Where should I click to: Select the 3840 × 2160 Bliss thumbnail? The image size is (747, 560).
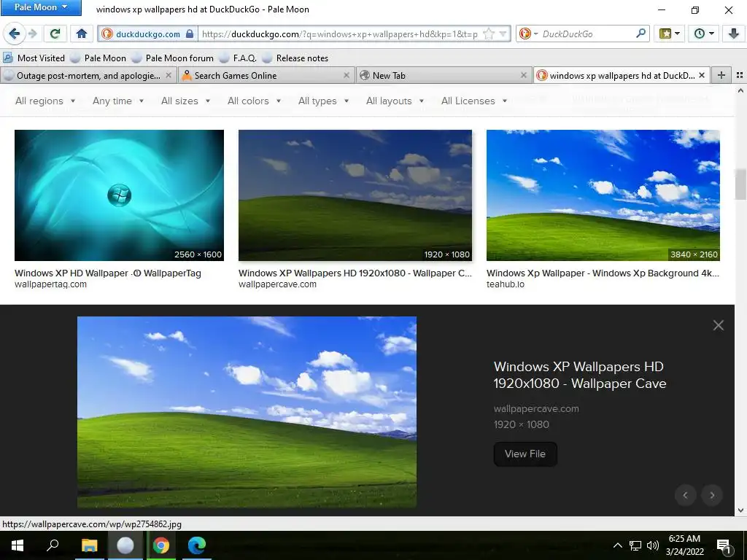click(x=603, y=195)
